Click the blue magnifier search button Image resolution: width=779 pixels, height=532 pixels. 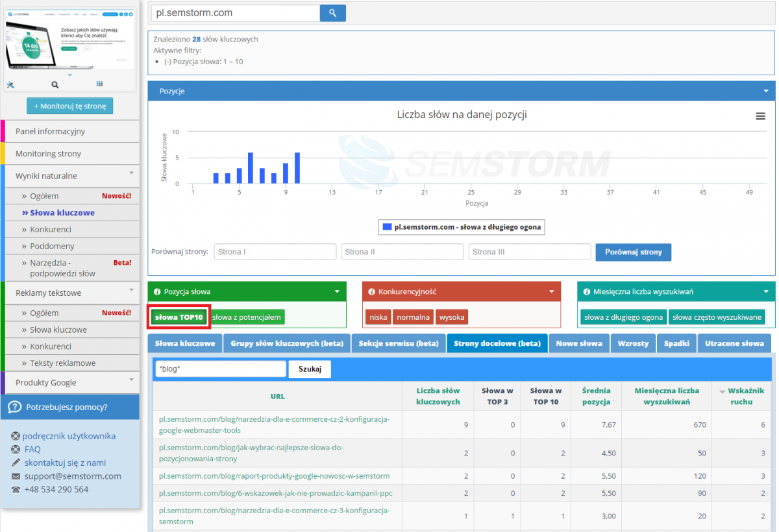pos(333,13)
